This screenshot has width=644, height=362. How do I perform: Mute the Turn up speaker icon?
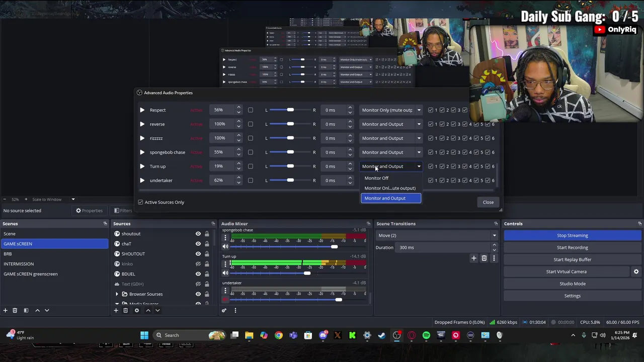(x=225, y=273)
